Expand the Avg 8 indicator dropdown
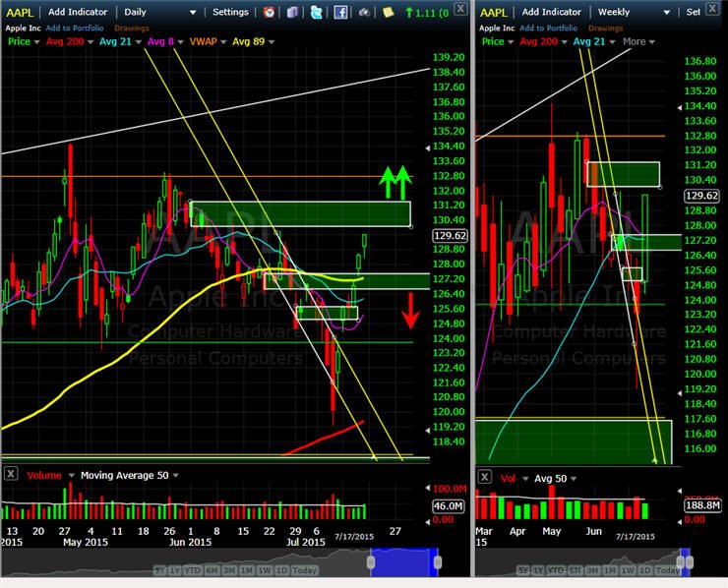The image size is (728, 588). click(x=180, y=42)
